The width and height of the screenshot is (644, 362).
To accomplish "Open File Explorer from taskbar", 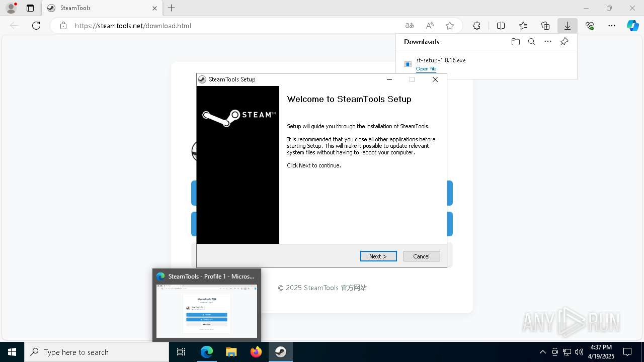I will point(231,352).
